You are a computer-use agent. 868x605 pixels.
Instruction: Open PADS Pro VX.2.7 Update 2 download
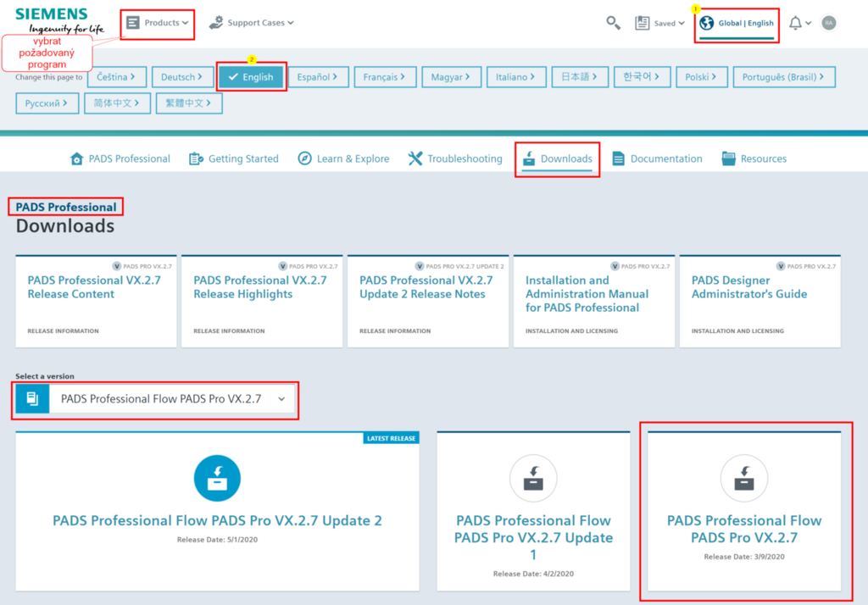(217, 521)
